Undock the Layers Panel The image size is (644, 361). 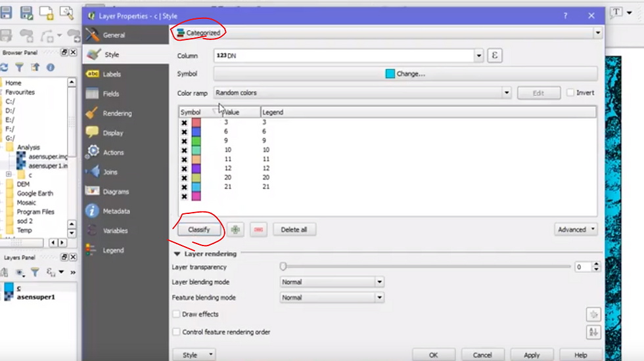[64, 257]
